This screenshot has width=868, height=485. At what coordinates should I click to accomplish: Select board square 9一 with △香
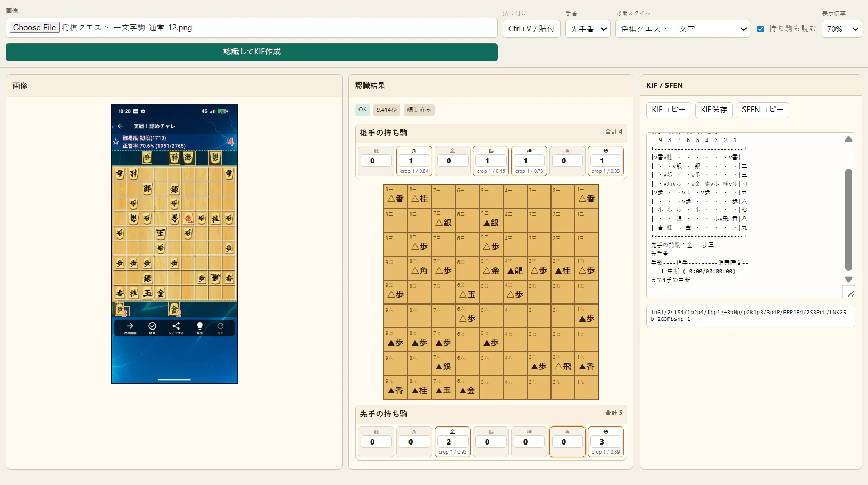pyautogui.click(x=395, y=196)
